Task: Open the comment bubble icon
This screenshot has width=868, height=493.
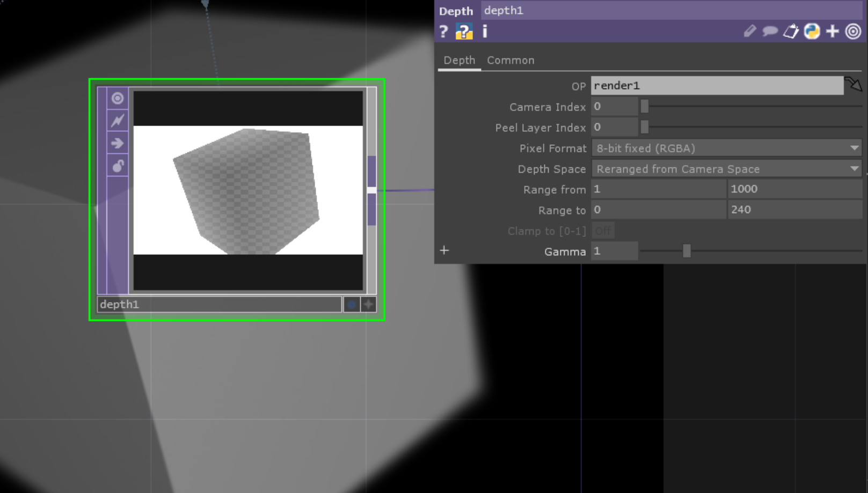Action: pyautogui.click(x=770, y=31)
